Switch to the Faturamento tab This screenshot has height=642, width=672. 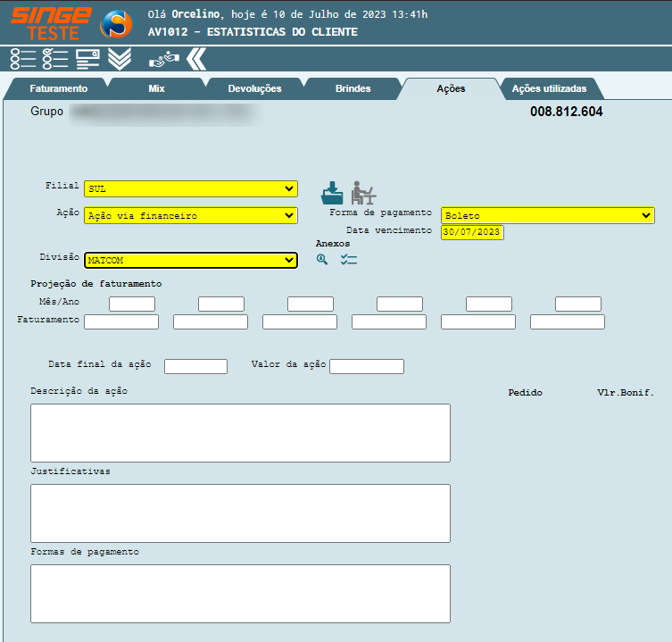pyautogui.click(x=58, y=89)
